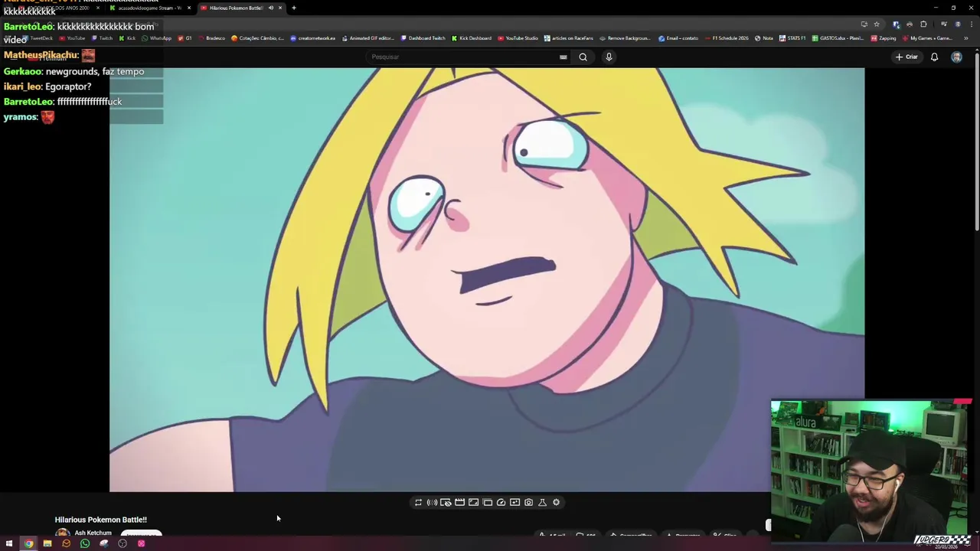Click the pink taskbar app icon

click(x=141, y=543)
